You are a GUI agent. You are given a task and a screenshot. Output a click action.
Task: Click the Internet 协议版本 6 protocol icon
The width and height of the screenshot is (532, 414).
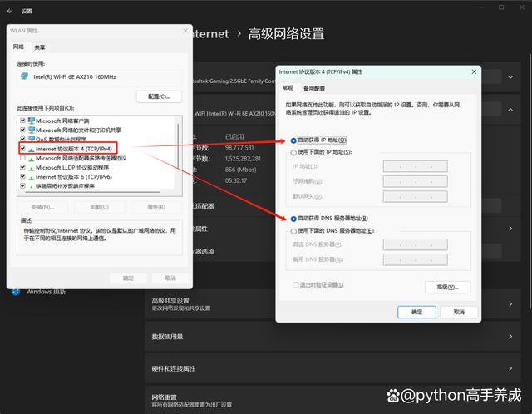(x=32, y=177)
